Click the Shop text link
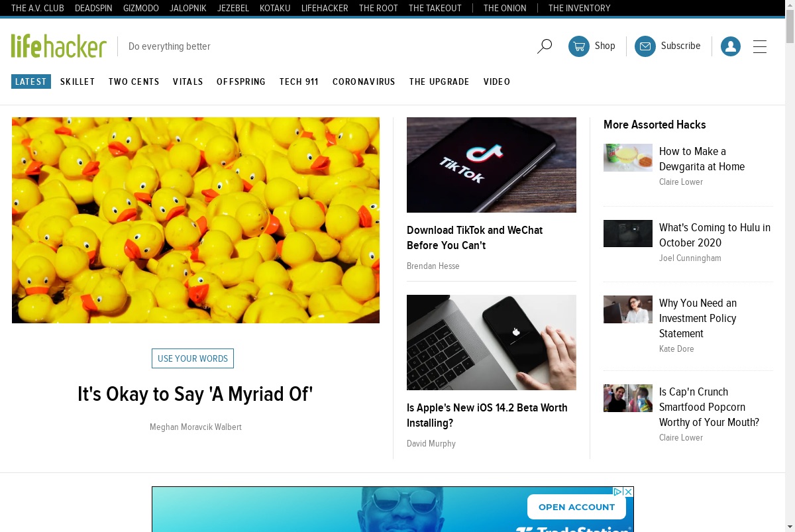This screenshot has height=532, width=795. click(x=605, y=46)
